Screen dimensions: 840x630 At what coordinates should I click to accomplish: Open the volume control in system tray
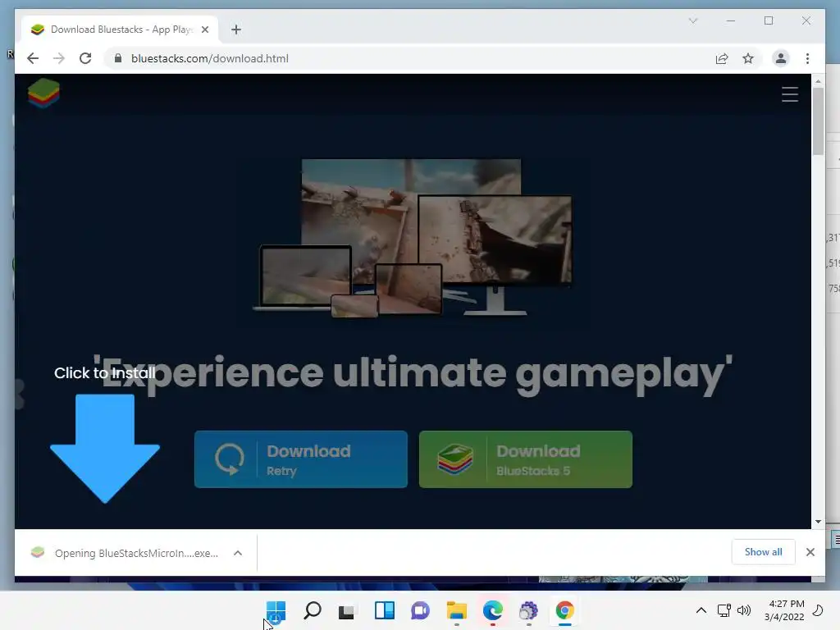click(743, 610)
